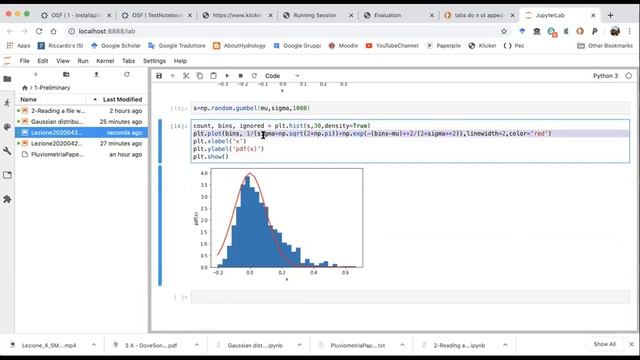Select file 2-Reading a file w...
The width and height of the screenshot is (640, 360).
[x=82, y=111]
